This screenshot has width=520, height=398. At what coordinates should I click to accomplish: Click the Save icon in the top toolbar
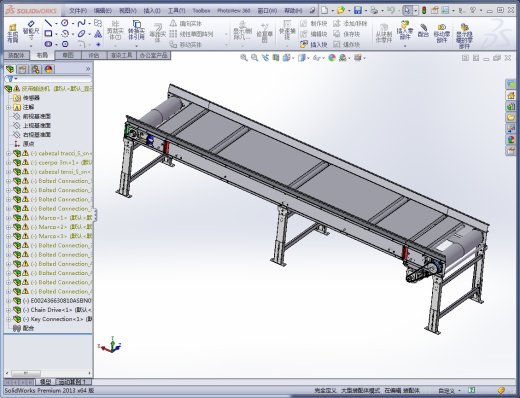(358, 10)
